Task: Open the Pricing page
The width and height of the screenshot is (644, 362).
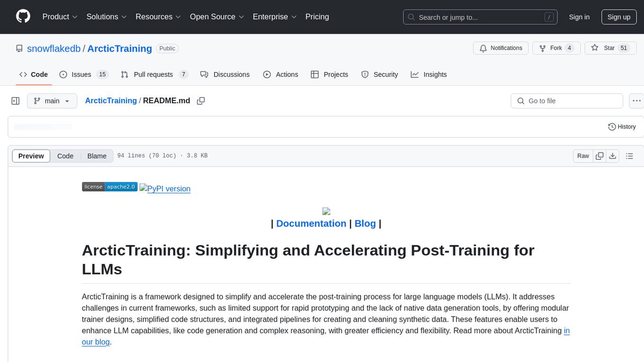Action: click(317, 17)
